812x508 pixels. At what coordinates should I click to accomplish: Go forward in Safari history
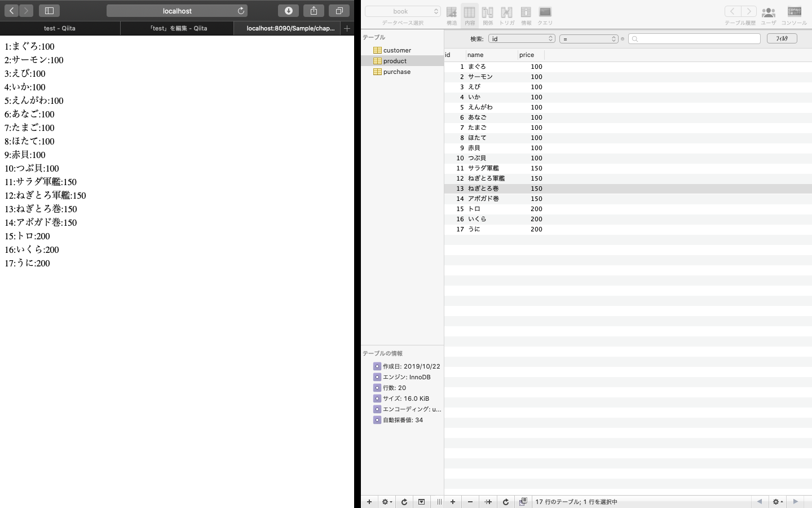[27, 11]
